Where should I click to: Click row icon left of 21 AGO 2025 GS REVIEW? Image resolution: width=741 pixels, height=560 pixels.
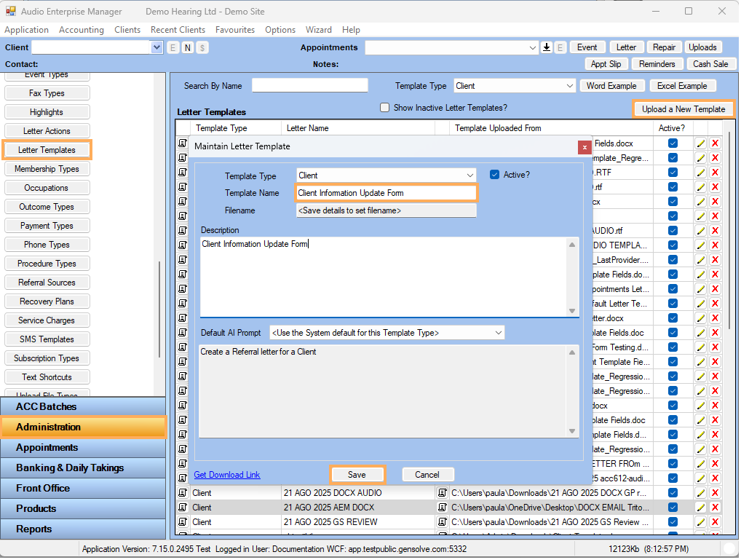point(183,522)
